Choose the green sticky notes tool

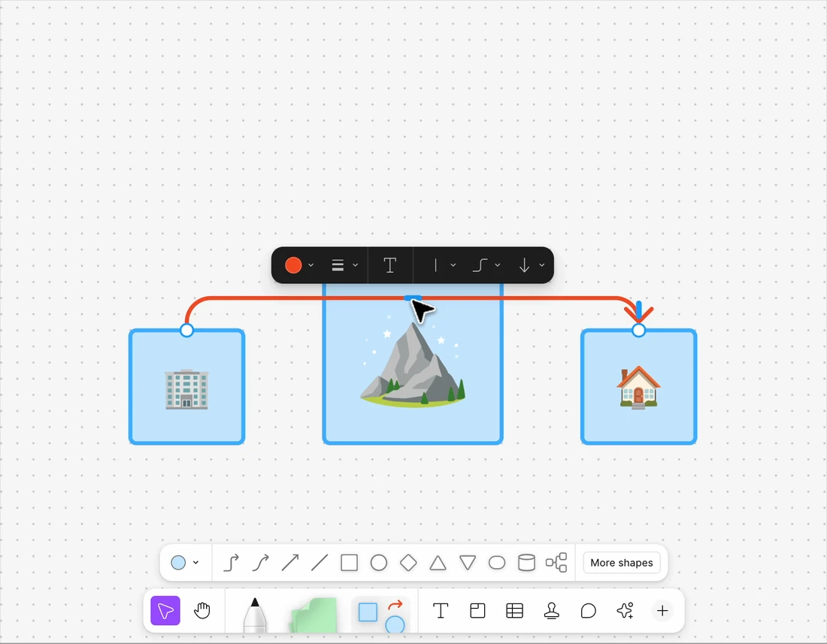coord(314,615)
